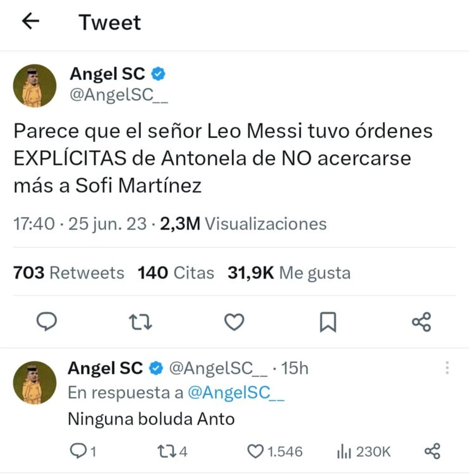Tap the back arrow icon

30,21
